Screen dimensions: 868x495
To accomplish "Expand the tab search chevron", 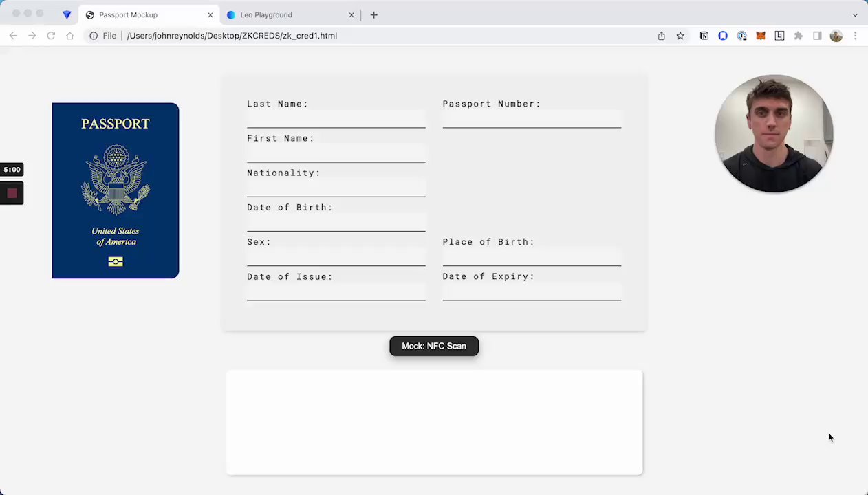I will 855,14.
